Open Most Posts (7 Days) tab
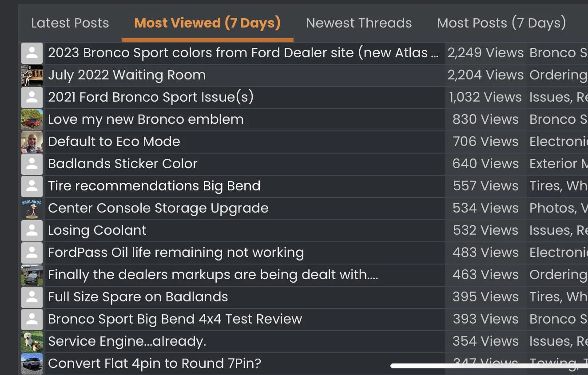 coord(501,23)
